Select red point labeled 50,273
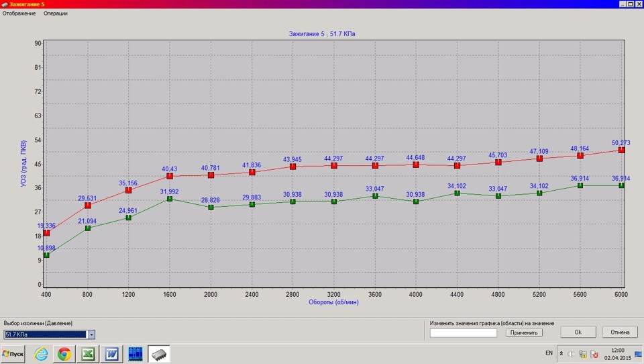The height and width of the screenshot is (364, 644). [x=621, y=150]
